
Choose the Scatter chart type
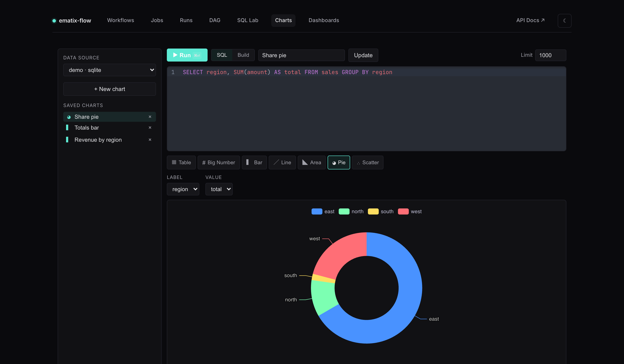click(367, 162)
